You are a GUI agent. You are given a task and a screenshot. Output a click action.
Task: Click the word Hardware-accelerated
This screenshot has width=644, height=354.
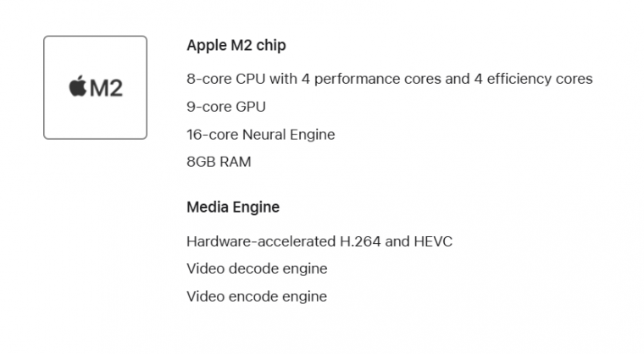click(x=261, y=241)
